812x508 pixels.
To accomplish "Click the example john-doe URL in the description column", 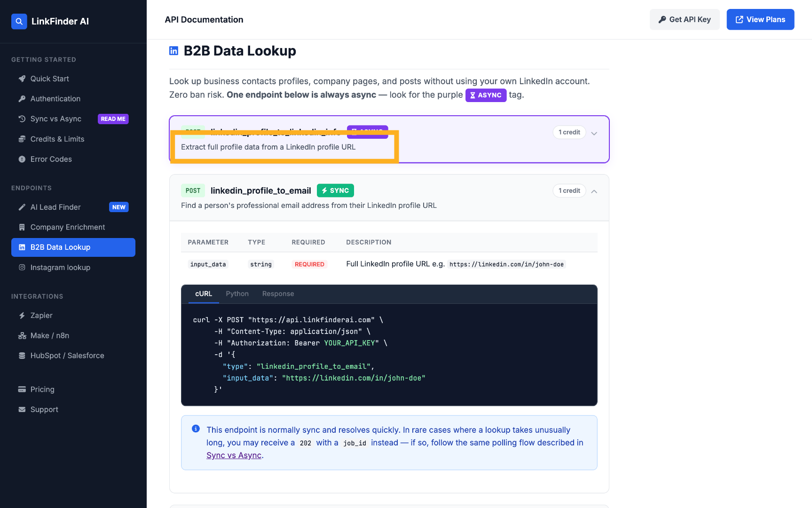I will (506, 264).
